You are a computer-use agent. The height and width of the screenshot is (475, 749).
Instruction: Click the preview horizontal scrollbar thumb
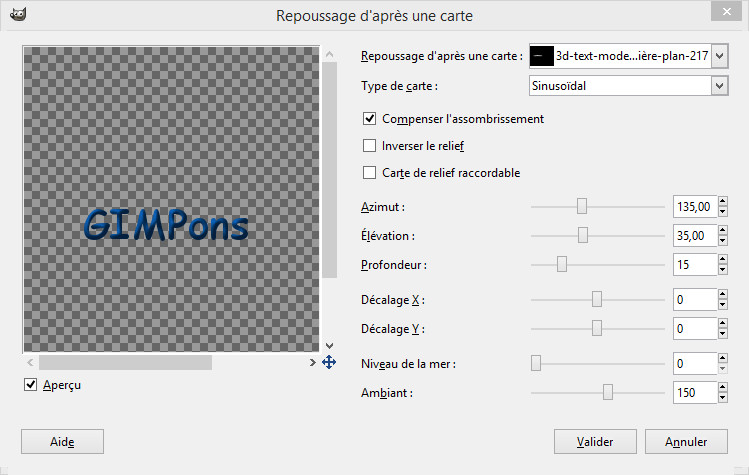point(126,363)
